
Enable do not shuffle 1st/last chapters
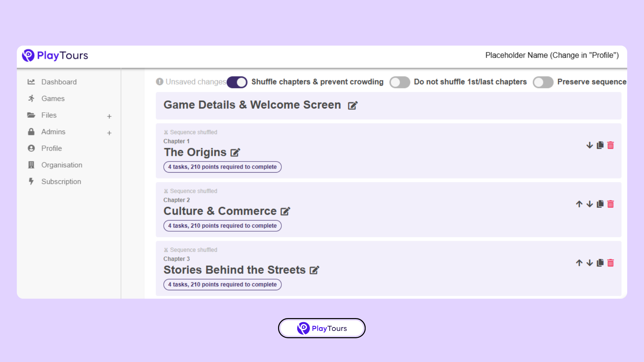399,82
